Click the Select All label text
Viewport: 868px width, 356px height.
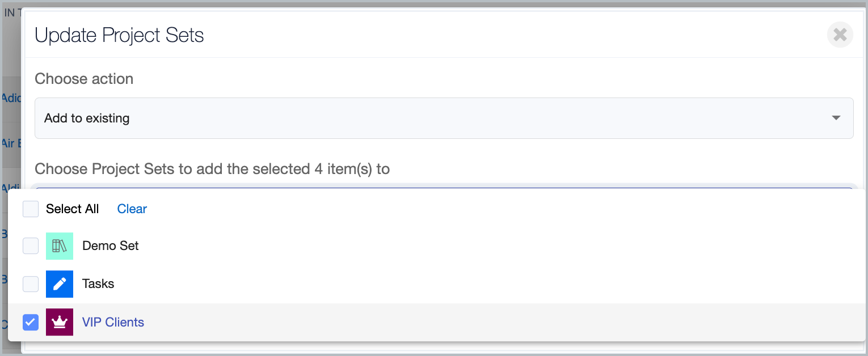point(73,209)
